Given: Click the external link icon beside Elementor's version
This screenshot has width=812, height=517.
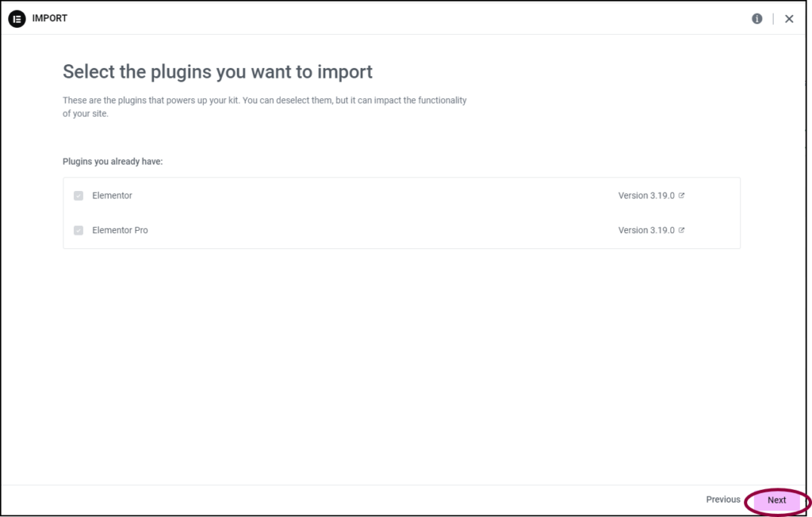Looking at the screenshot, I should (x=680, y=195).
